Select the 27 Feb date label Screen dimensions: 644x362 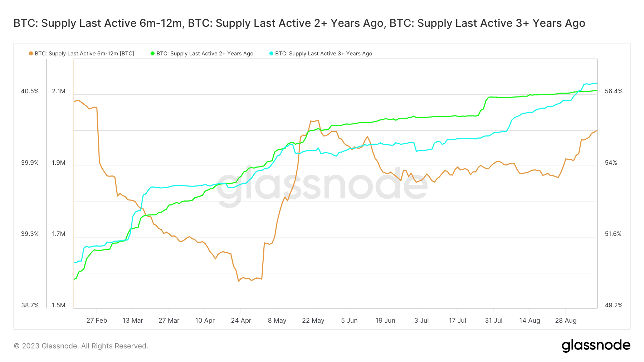97,321
